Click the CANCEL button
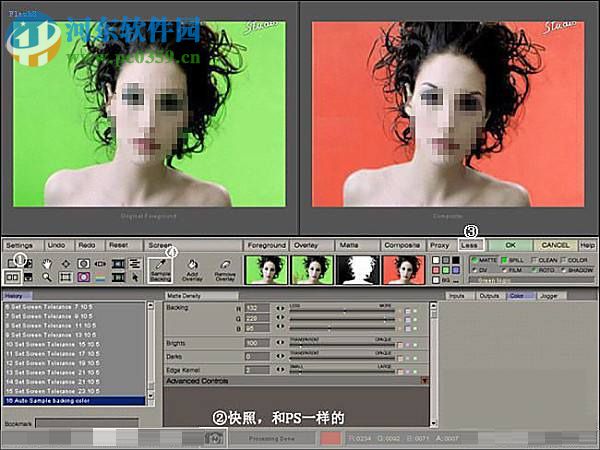The width and height of the screenshot is (600, 450). click(x=556, y=245)
